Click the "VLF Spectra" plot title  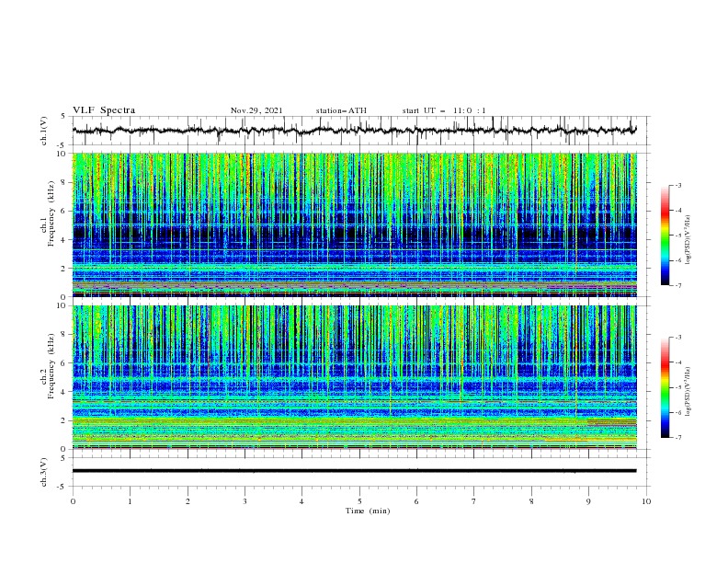[104, 110]
